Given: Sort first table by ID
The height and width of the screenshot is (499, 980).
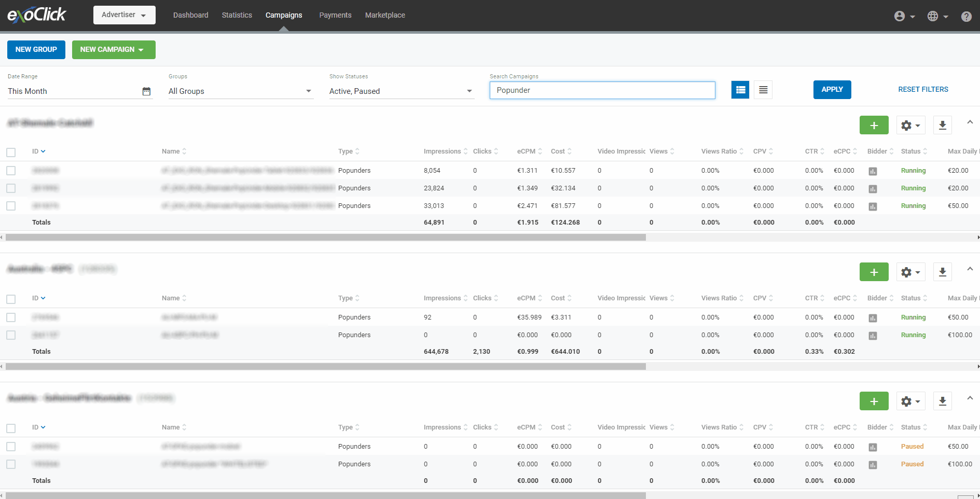Looking at the screenshot, I should tap(38, 151).
